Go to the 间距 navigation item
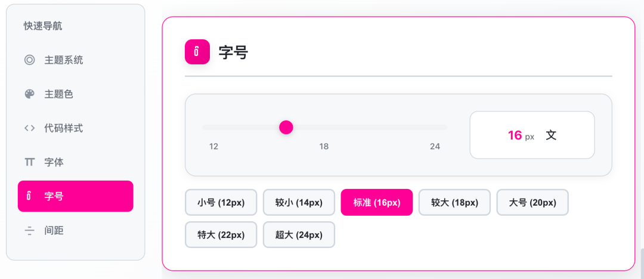The image size is (644, 279). pos(54,230)
